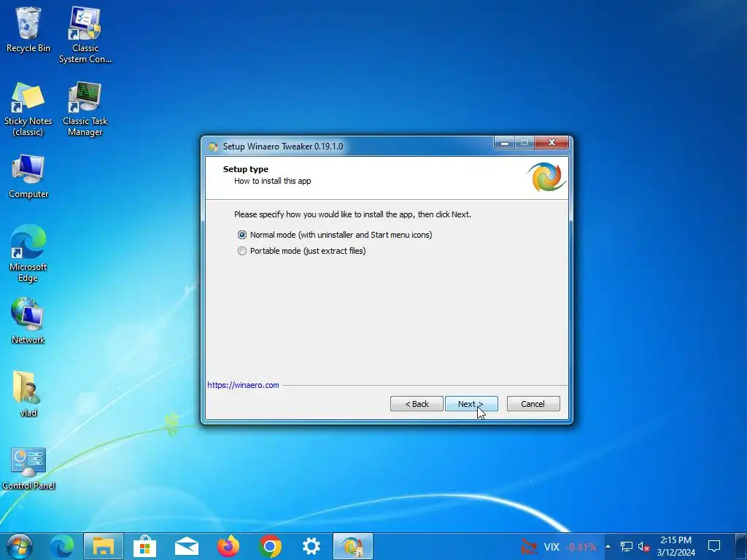Open Settings gear on the taskbar
Screen dimensions: 747x560
[311, 546]
